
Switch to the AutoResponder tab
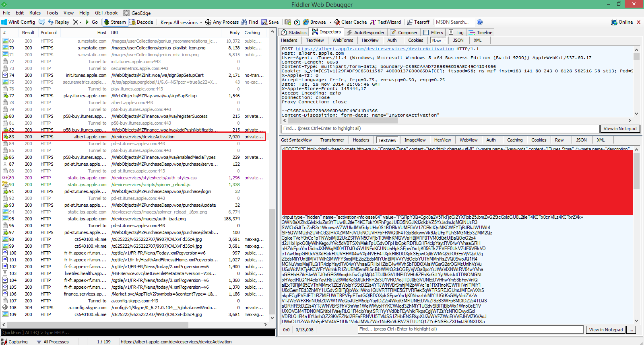(x=365, y=33)
